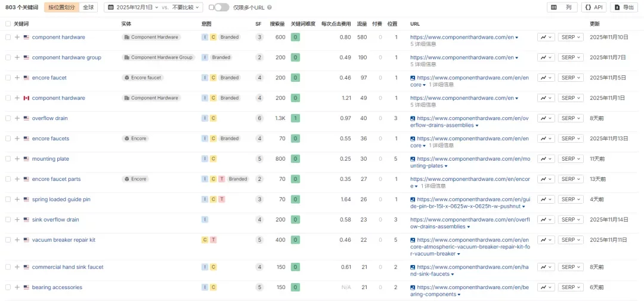Tick the checkbox for 'encore faucets'
Image resolution: width=644 pixels, height=301 pixels.
8,139
